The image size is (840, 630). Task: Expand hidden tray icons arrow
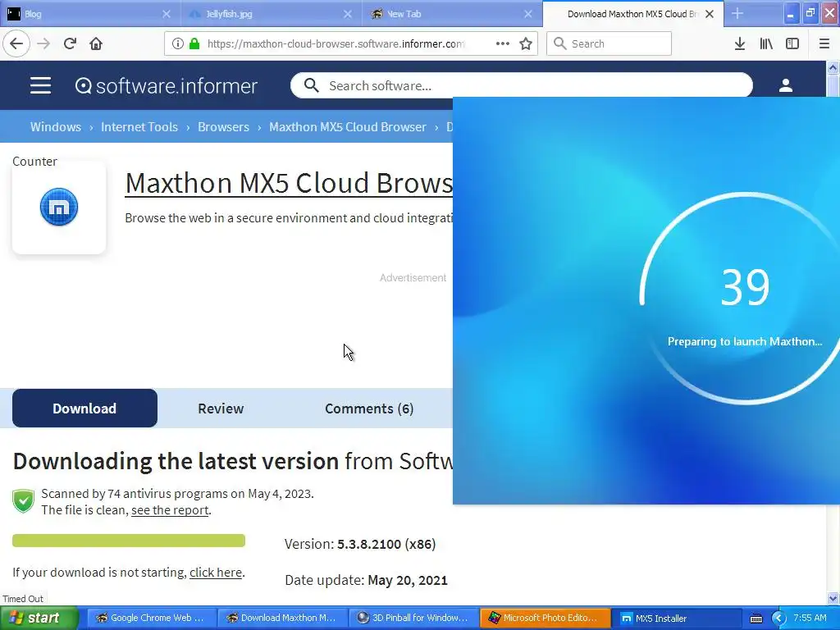778,619
